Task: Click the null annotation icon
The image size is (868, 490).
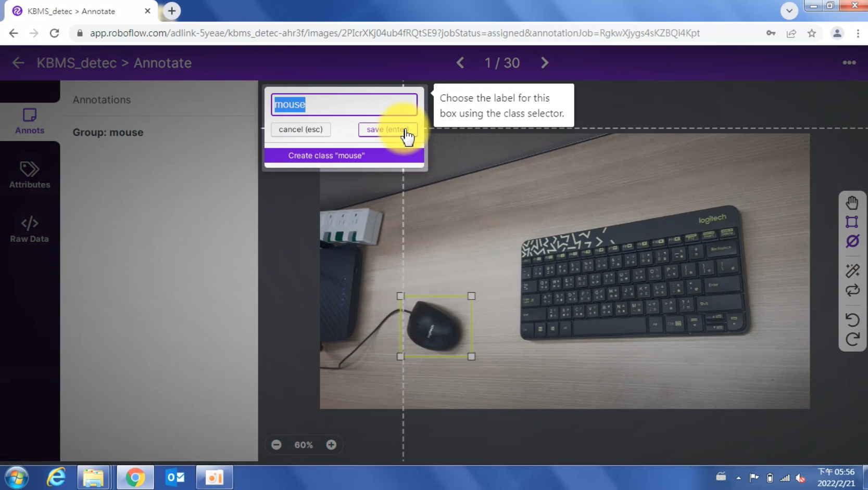Action: [x=852, y=241]
